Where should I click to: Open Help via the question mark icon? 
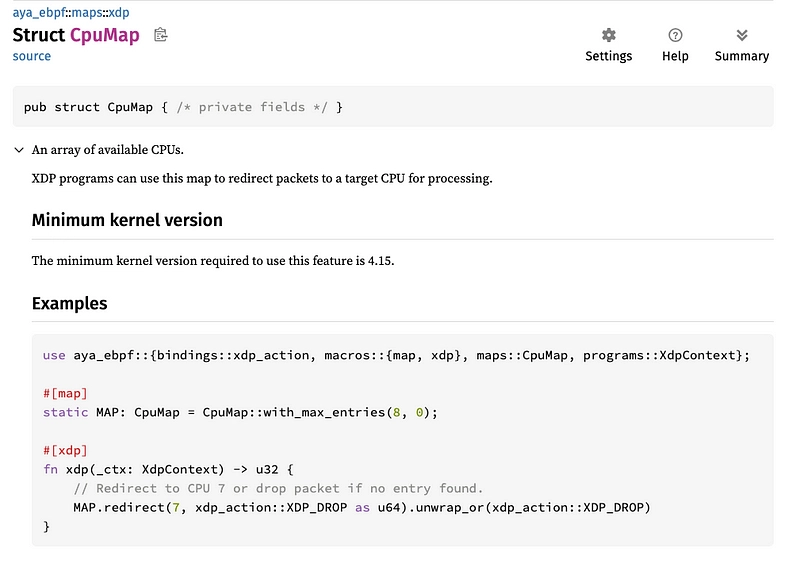[x=675, y=35]
